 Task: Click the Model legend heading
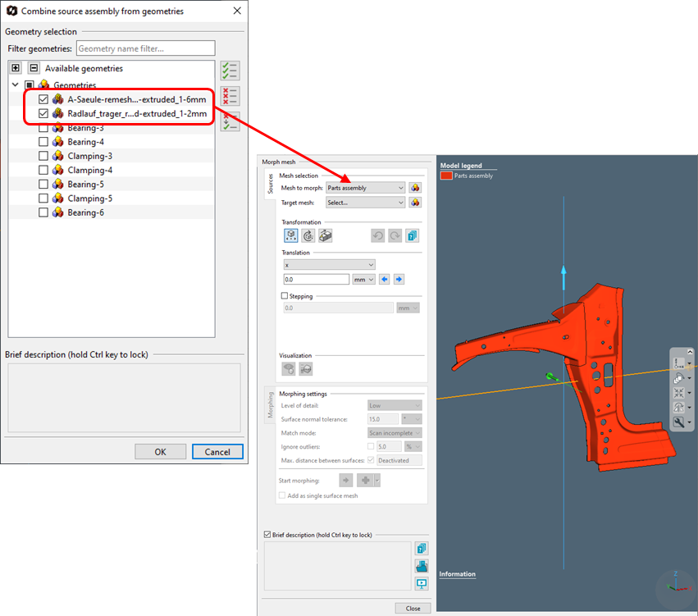[x=461, y=166]
